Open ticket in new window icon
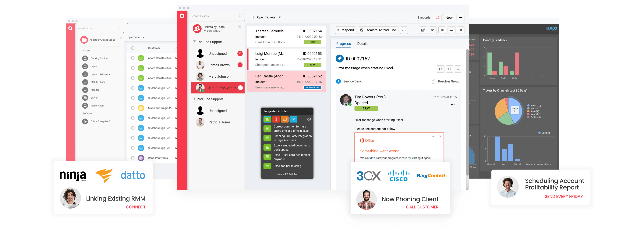Viewport: 644px width, 230px height. (423, 30)
